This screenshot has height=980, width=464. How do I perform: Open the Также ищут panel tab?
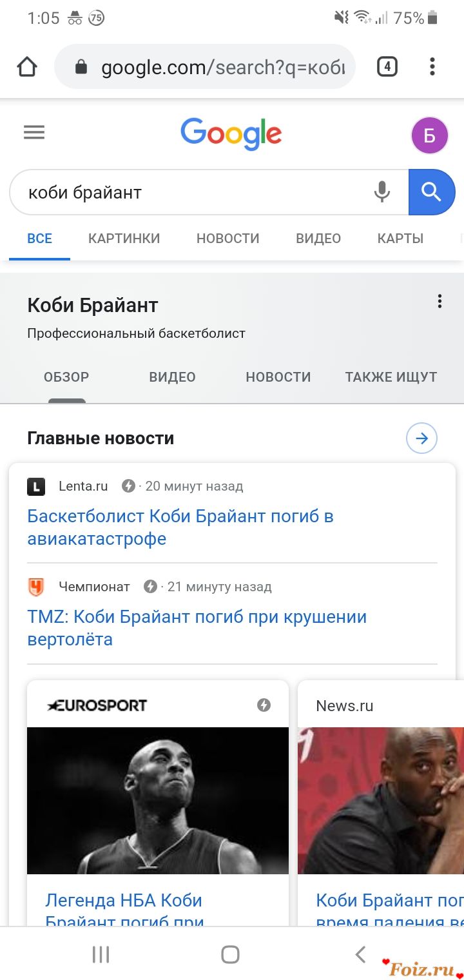tap(391, 377)
